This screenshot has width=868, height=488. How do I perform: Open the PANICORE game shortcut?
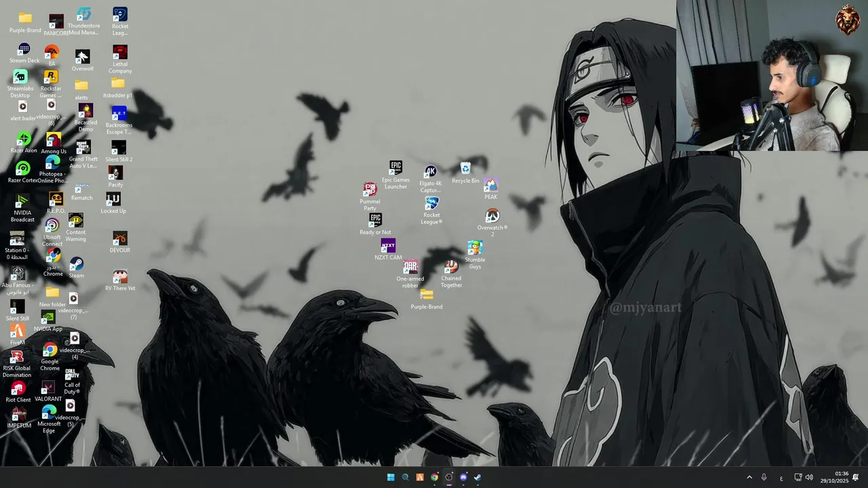click(56, 25)
